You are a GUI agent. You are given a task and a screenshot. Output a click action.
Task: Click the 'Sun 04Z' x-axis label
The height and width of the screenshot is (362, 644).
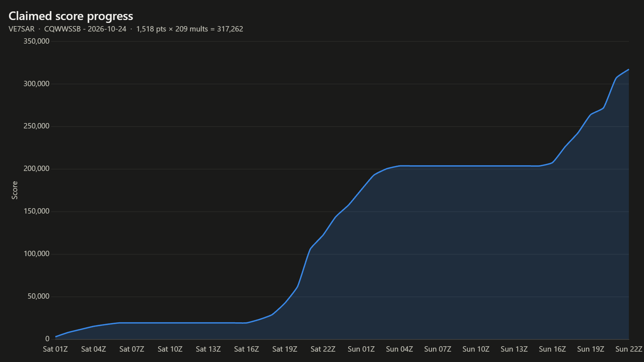point(399,349)
